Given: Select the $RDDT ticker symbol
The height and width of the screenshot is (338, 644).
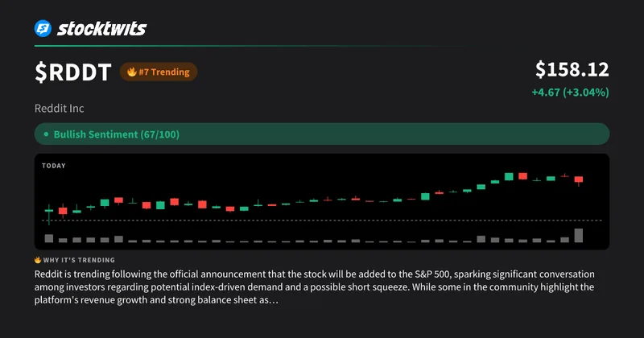Looking at the screenshot, I should point(73,72).
